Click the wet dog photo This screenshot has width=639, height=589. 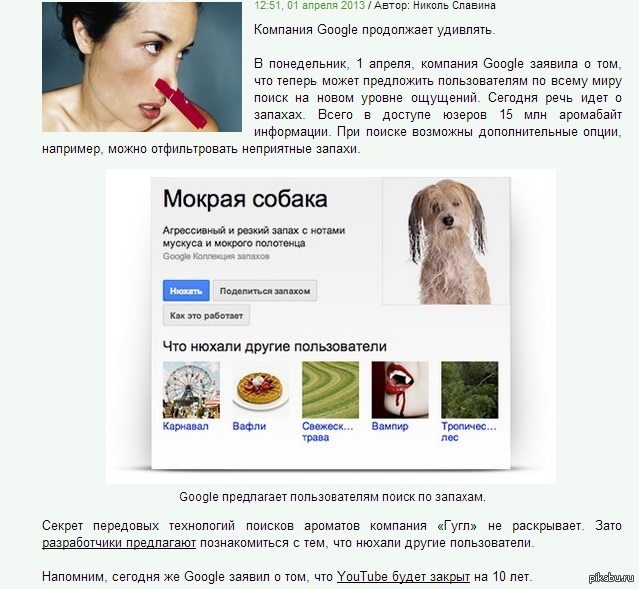pos(446,241)
